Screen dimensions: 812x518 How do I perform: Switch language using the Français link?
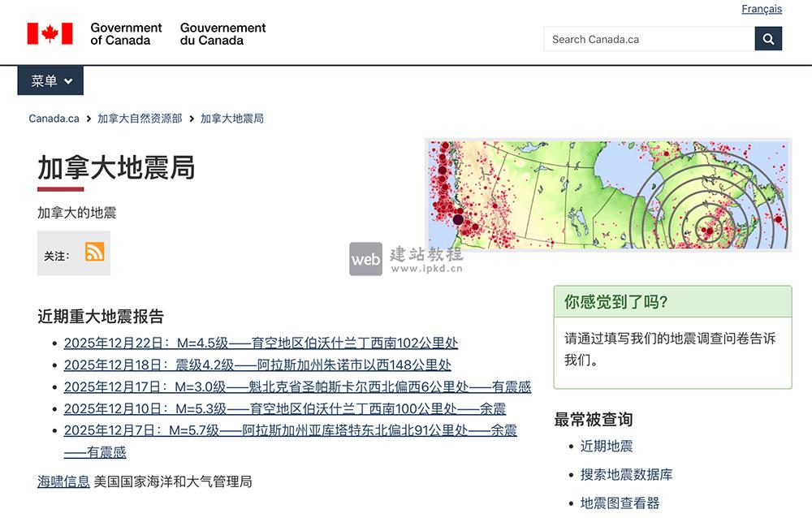(x=762, y=8)
